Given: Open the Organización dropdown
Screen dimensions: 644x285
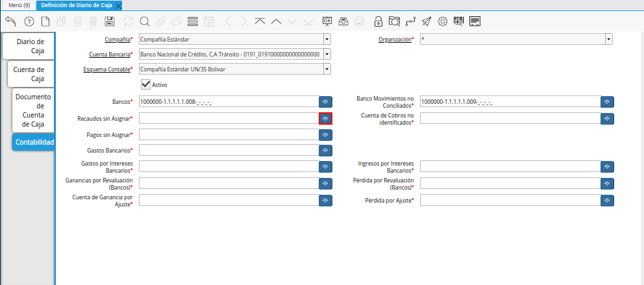Looking at the screenshot, I should pos(609,40).
